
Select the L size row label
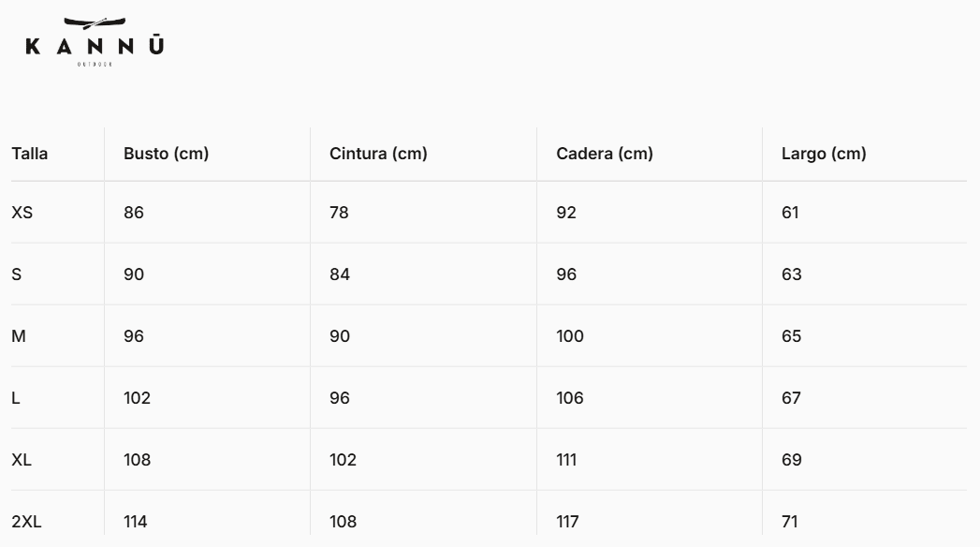click(16, 398)
